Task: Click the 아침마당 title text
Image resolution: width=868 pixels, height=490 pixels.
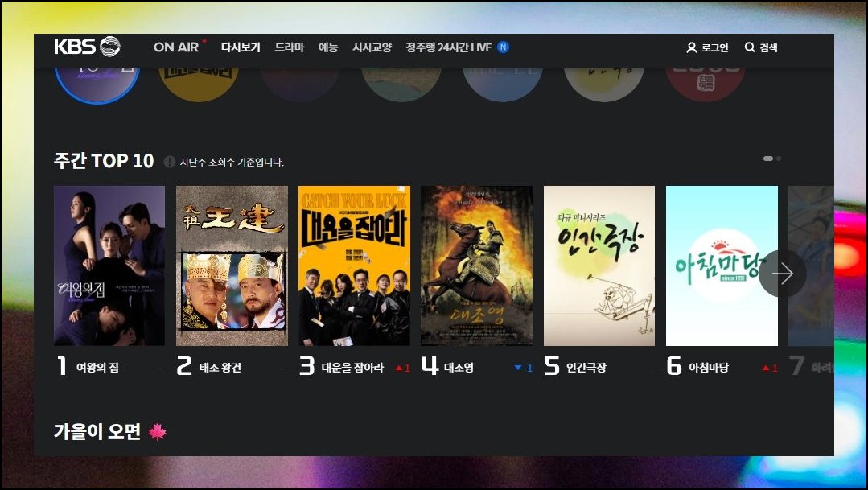Action: 709,368
